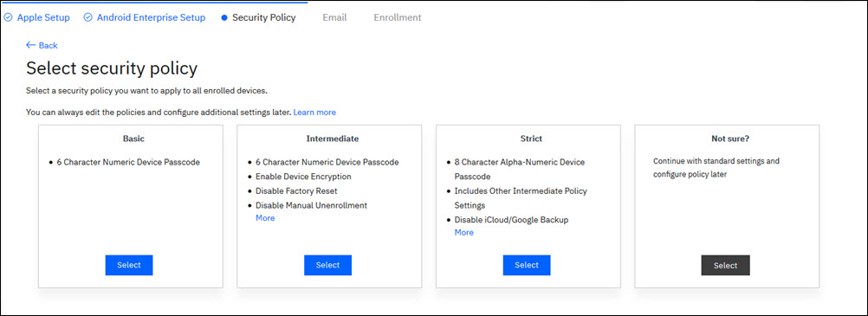The image size is (868, 316).
Task: Click the Disable Factory Reset item
Action: pyautogui.click(x=296, y=191)
